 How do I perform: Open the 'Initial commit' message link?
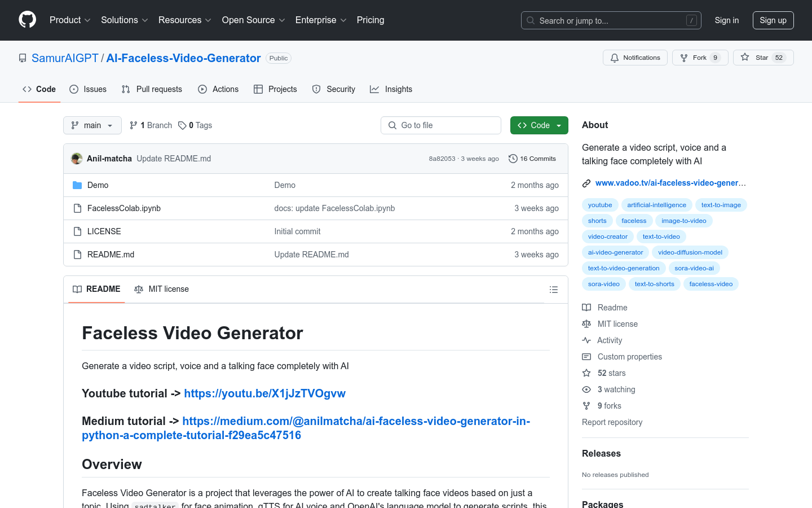[297, 231]
